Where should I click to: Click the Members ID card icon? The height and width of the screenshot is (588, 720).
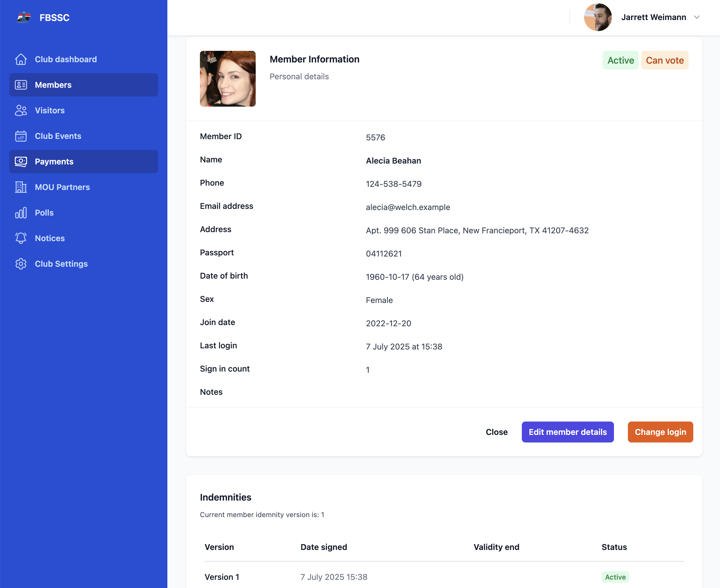[21, 85]
